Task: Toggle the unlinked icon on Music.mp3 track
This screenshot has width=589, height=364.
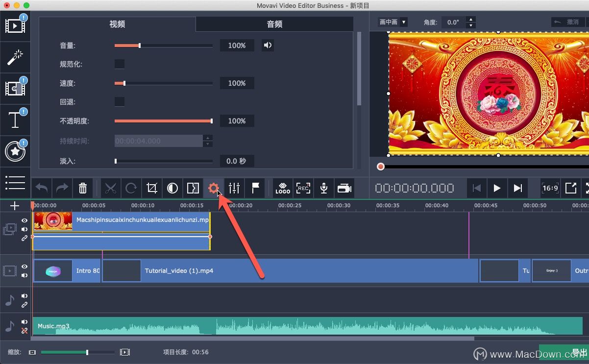Action: point(25,331)
